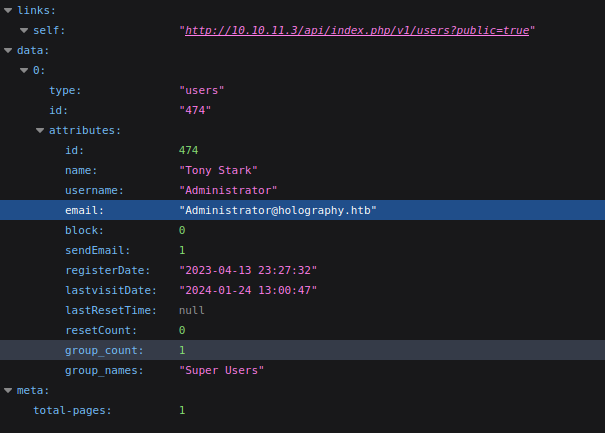605x433 pixels.
Task: Open the users API self link URL
Action: pos(357,31)
